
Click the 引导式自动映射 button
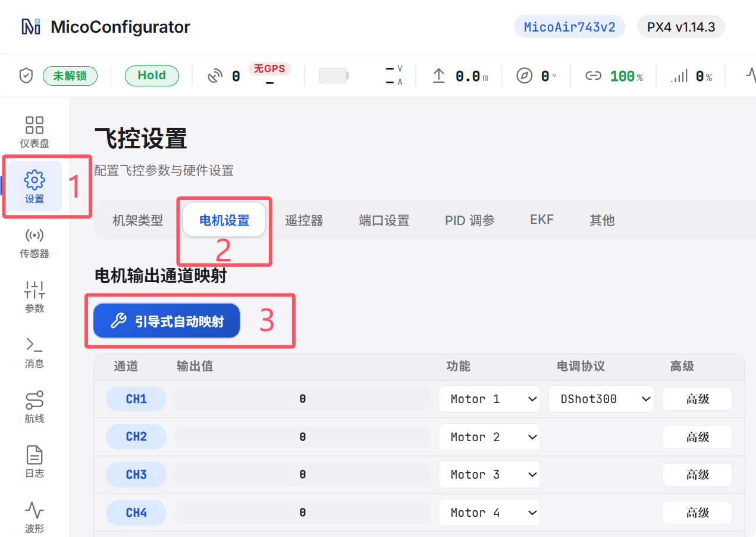[x=167, y=321]
